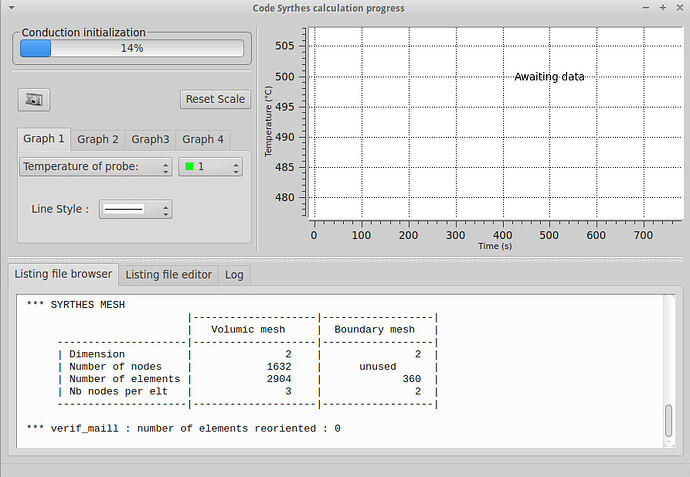Click the 14% progress label
690x477 pixels.
click(132, 48)
